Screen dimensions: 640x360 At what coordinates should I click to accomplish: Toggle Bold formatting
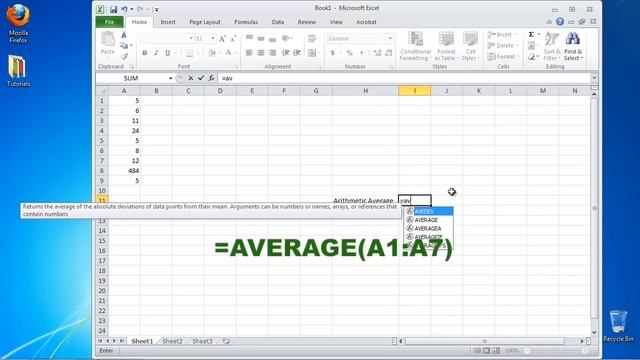click(144, 53)
